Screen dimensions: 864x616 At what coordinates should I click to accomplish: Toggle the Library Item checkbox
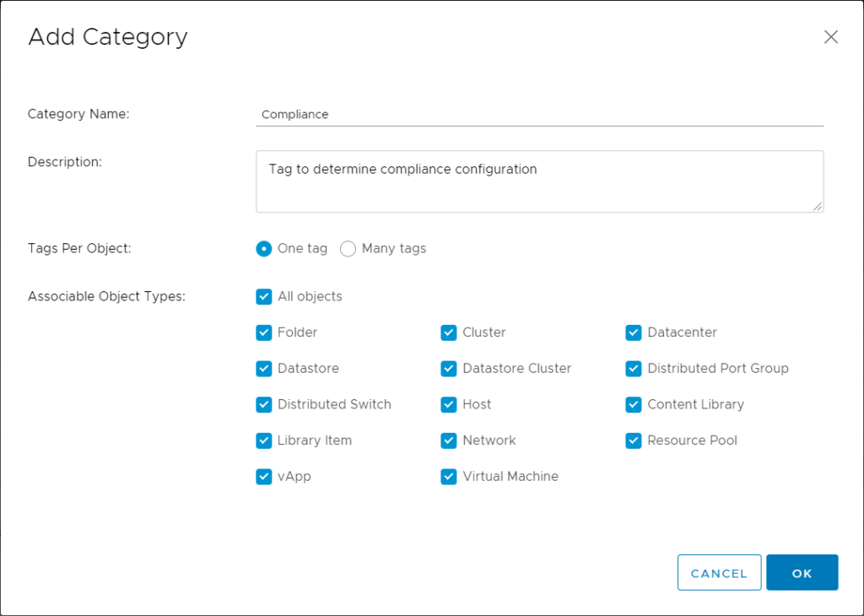[264, 440]
